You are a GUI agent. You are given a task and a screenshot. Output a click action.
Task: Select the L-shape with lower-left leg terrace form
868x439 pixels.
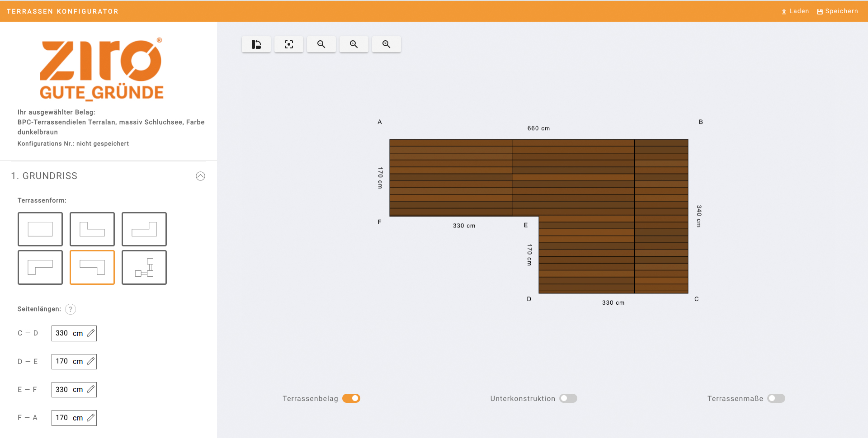tap(40, 267)
